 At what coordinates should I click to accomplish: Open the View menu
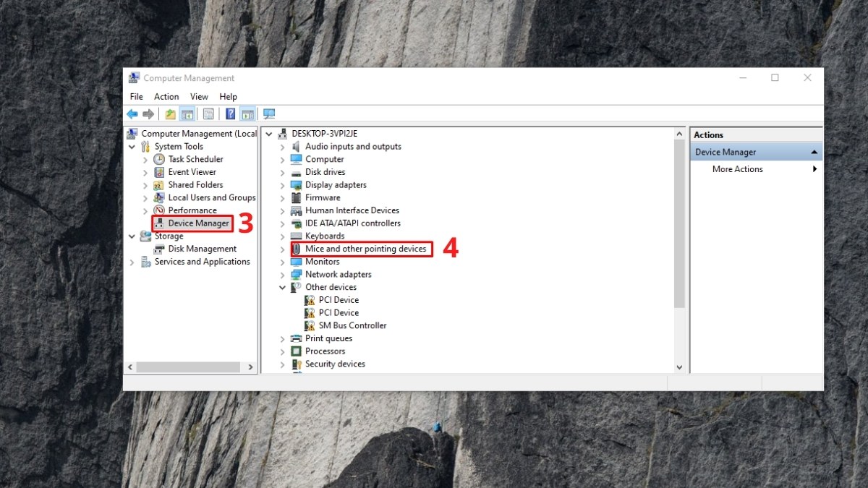199,97
